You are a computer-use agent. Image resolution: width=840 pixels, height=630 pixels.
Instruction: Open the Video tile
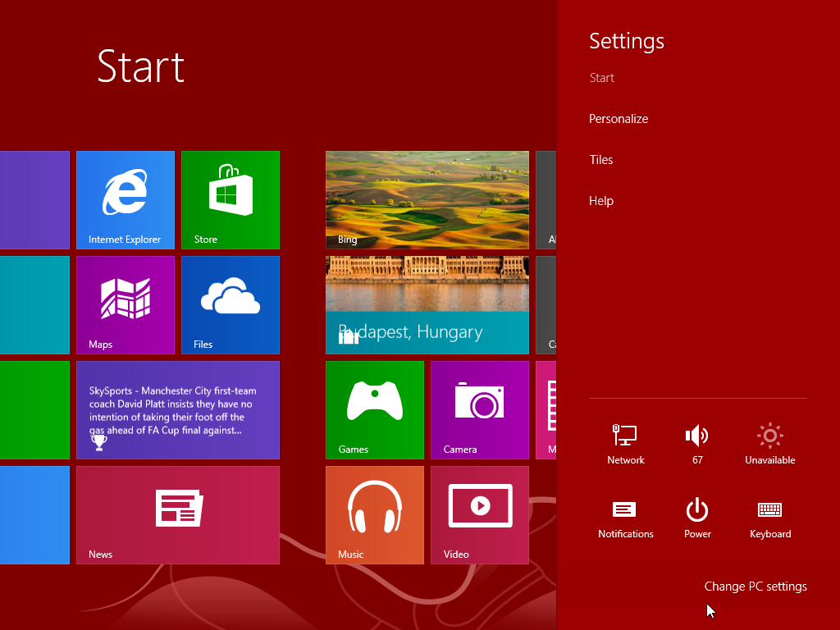coord(479,515)
